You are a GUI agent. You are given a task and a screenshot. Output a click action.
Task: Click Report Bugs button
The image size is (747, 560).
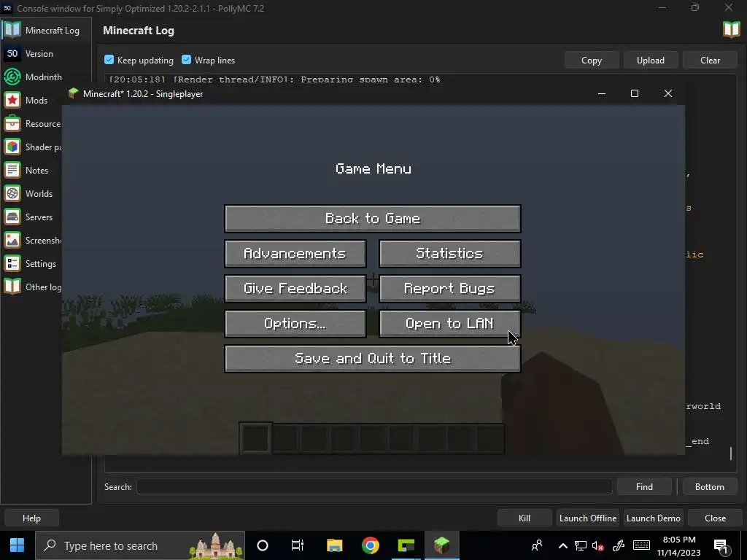(449, 289)
